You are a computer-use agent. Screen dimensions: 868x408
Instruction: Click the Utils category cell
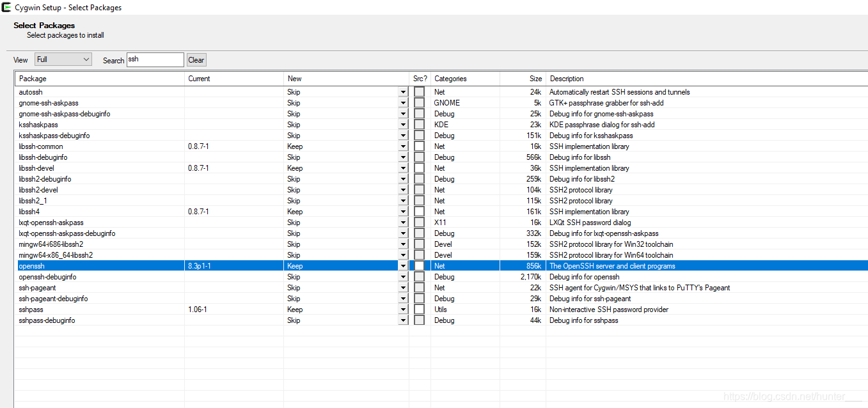click(x=441, y=310)
